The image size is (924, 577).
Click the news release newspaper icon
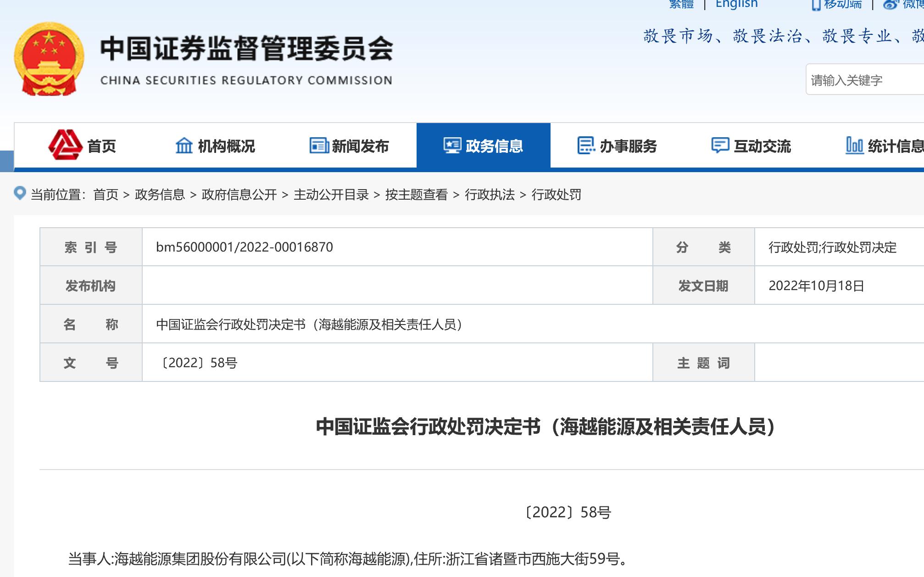318,146
